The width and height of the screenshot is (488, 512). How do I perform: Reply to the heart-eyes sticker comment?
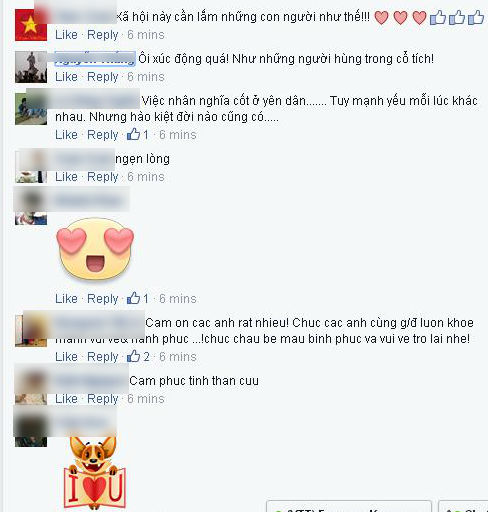click(x=103, y=299)
